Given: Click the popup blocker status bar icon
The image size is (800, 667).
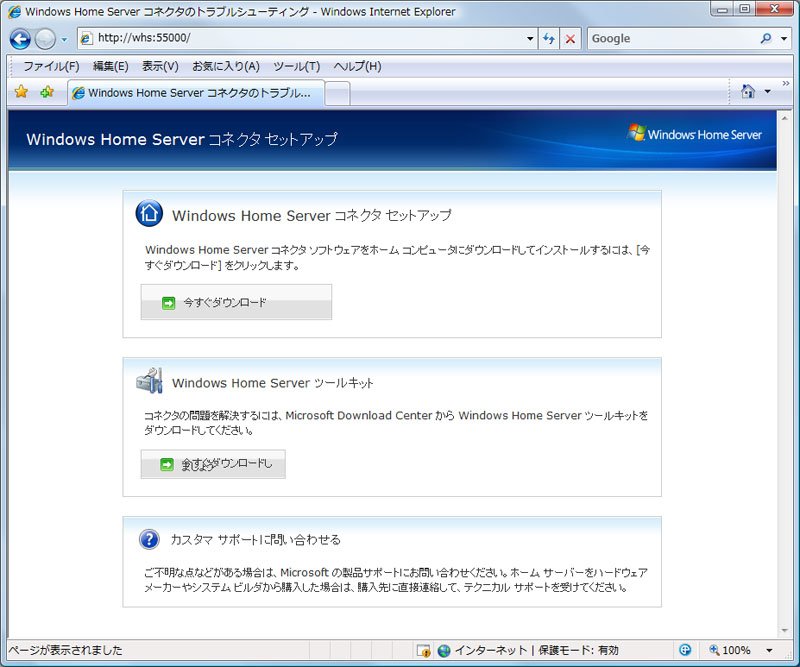Looking at the screenshot, I should pyautogui.click(x=423, y=650).
